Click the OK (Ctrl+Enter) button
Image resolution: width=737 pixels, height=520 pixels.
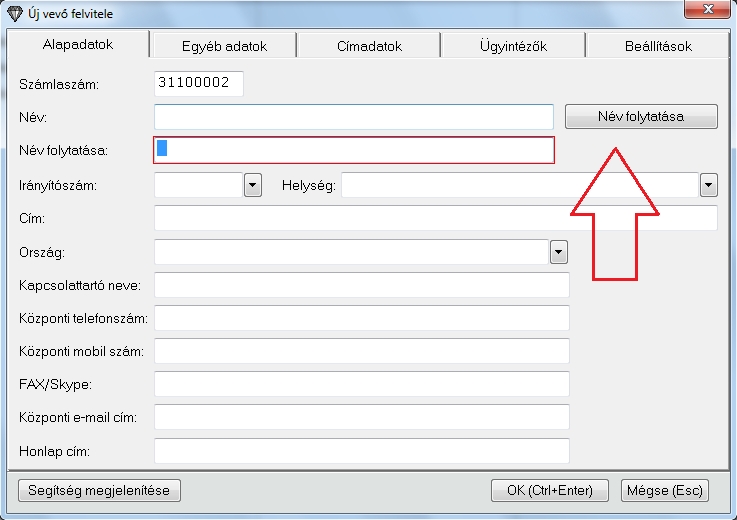click(x=549, y=490)
